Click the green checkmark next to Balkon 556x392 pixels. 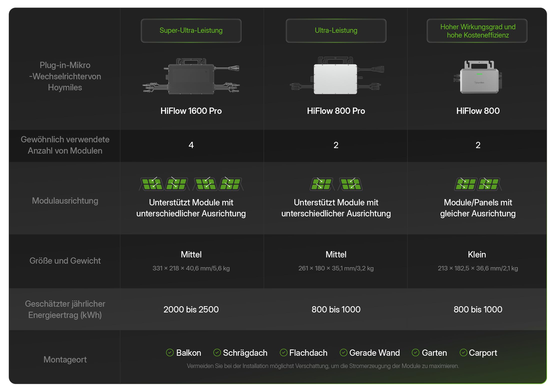click(x=170, y=352)
